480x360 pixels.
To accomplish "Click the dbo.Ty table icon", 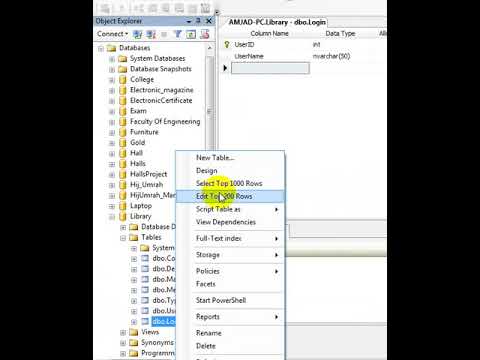I will tap(145, 300).
